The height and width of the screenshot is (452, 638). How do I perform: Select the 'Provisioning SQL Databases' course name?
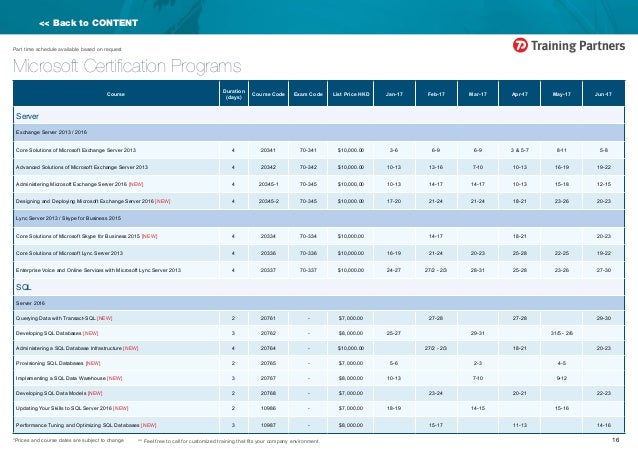click(x=58, y=363)
